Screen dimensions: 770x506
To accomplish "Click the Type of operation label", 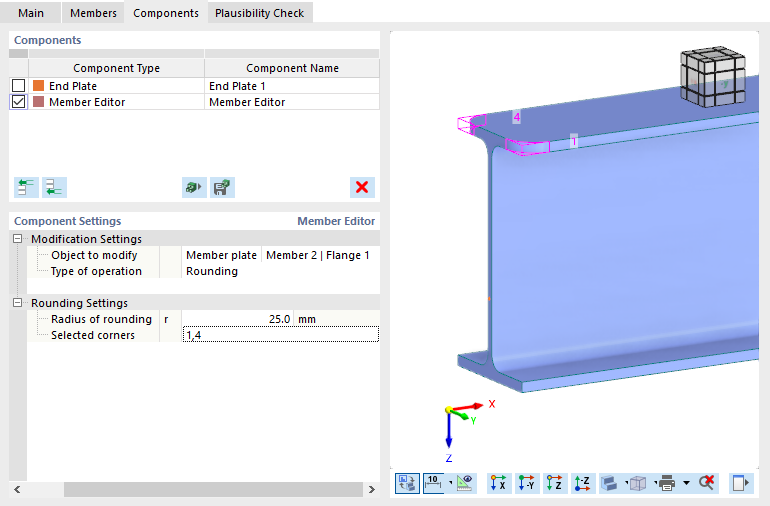I will [x=96, y=271].
